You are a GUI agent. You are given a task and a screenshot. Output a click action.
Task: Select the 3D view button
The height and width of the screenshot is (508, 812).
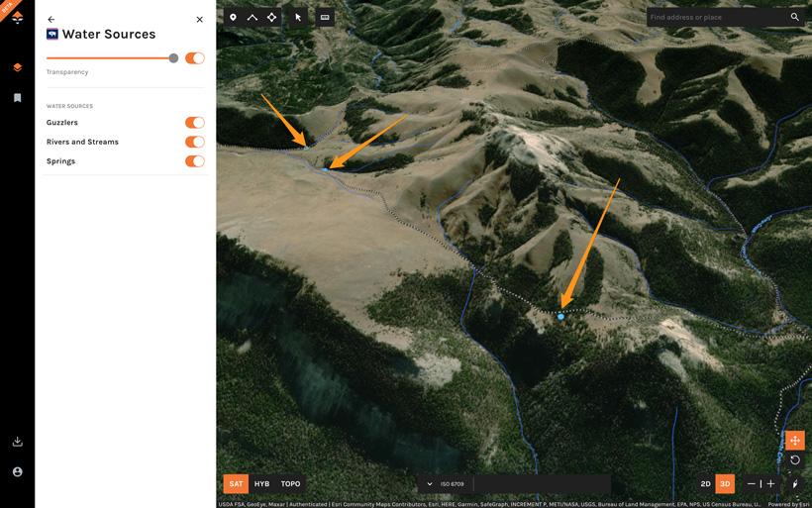click(725, 483)
